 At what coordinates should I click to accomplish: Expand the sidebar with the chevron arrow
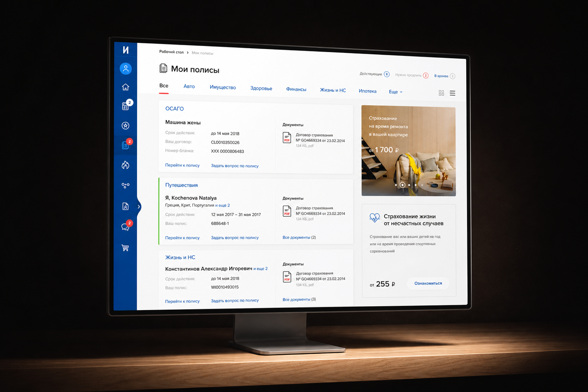coord(139,207)
